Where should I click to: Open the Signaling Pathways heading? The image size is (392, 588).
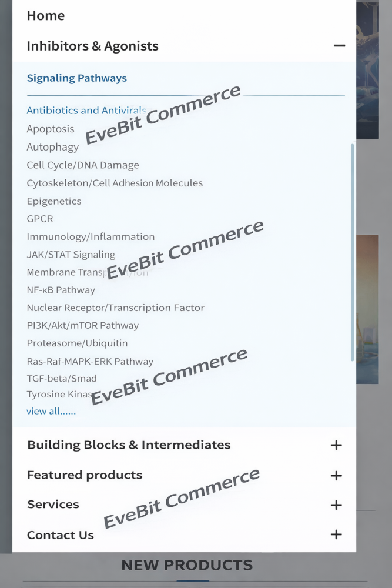tap(76, 78)
